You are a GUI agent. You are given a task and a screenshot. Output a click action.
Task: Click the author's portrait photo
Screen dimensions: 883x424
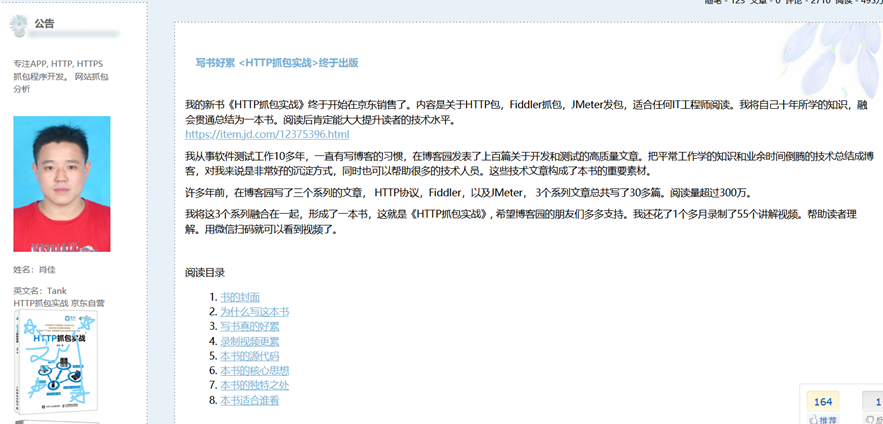coord(62,184)
